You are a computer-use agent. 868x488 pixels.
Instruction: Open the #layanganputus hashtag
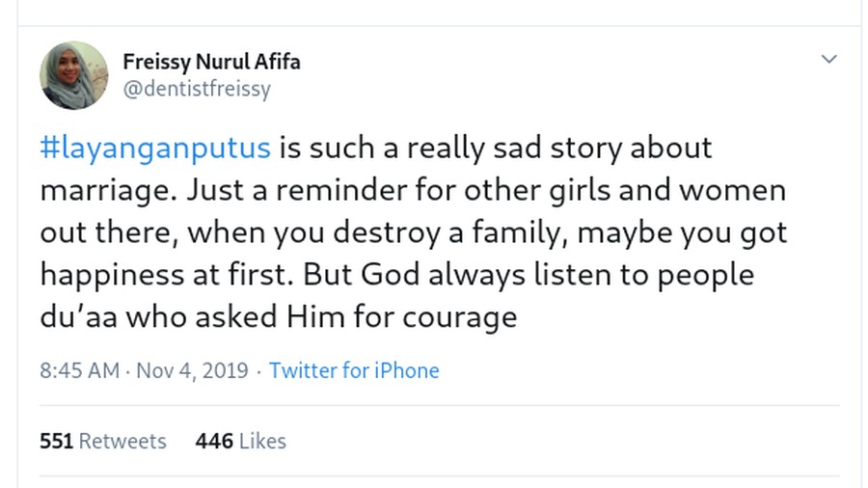pos(155,148)
